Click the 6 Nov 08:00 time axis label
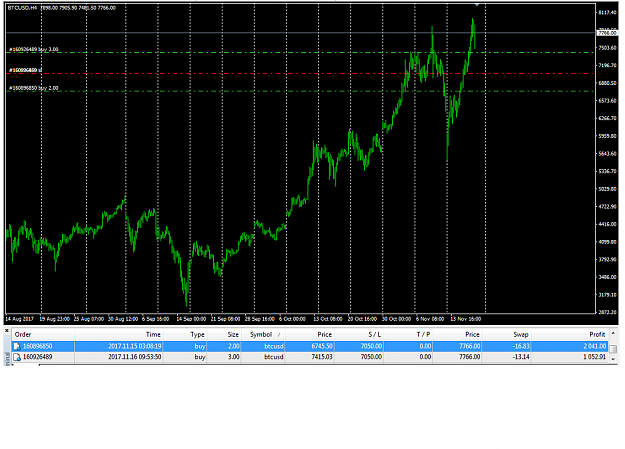The image size is (625, 449). [430, 319]
